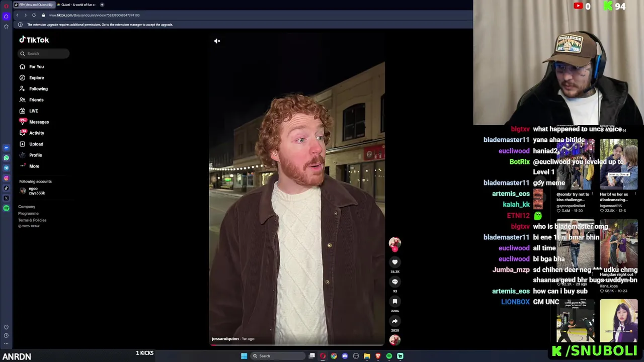Click the TikTok search field
This screenshot has height=362, width=644.
click(44, 53)
